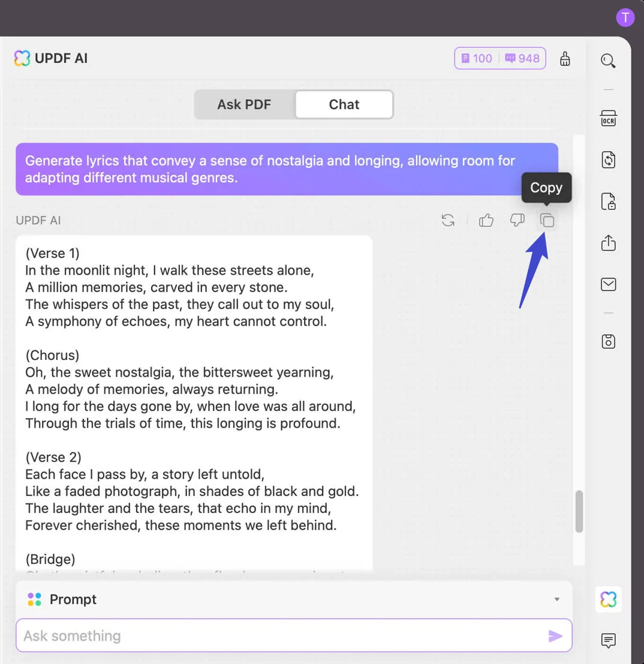Copy the AI response
Image resolution: width=644 pixels, height=664 pixels.
click(x=547, y=220)
